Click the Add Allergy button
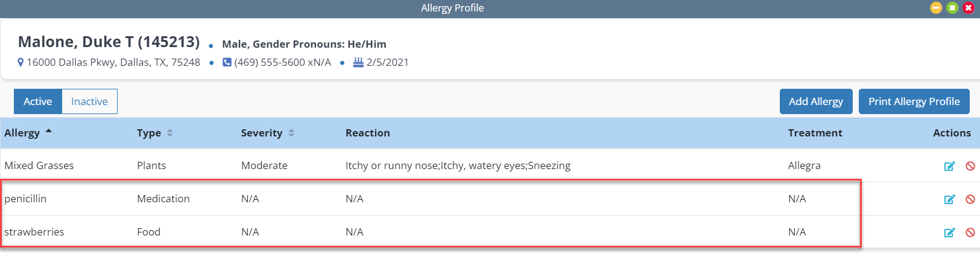This screenshot has width=980, height=253. 815,101
